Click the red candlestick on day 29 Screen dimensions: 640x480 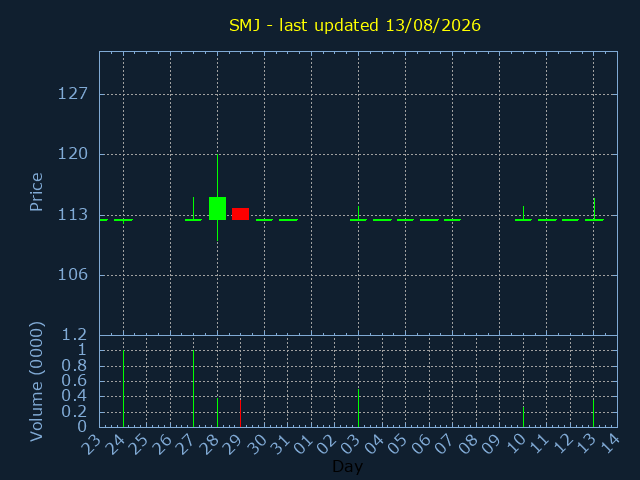tap(240, 214)
